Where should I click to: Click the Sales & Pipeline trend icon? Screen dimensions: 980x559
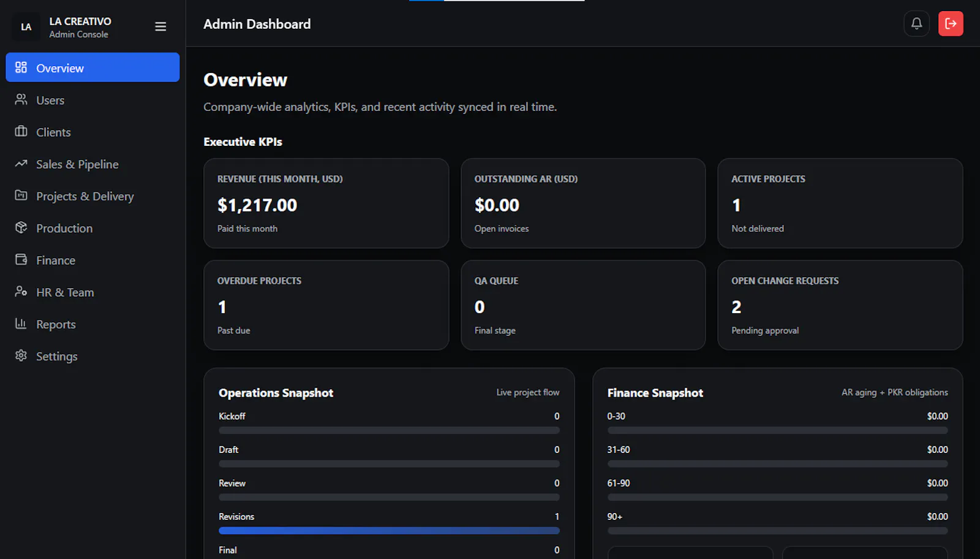click(21, 163)
